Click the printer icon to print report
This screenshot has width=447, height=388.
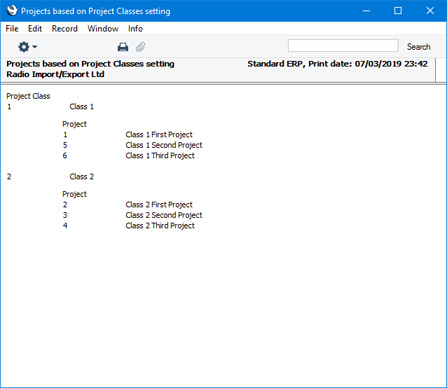tap(123, 47)
